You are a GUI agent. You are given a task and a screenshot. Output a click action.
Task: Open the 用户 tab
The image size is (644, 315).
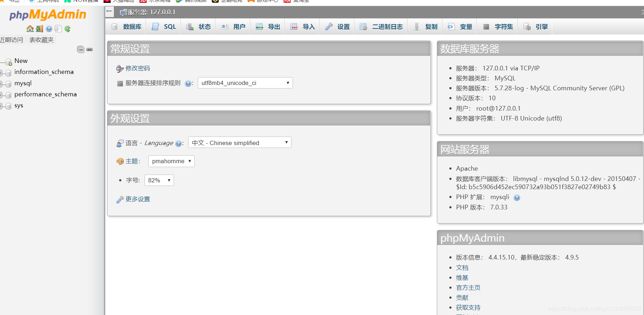coord(233,27)
